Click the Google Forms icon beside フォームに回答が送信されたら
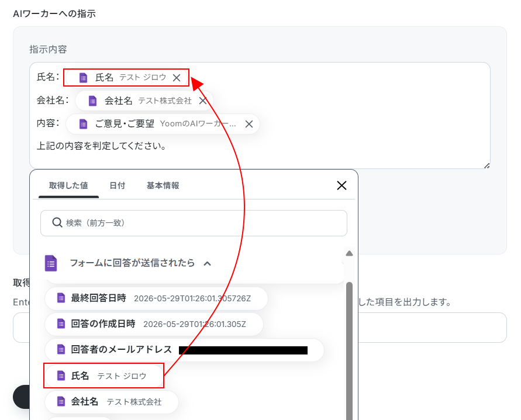 (51, 263)
